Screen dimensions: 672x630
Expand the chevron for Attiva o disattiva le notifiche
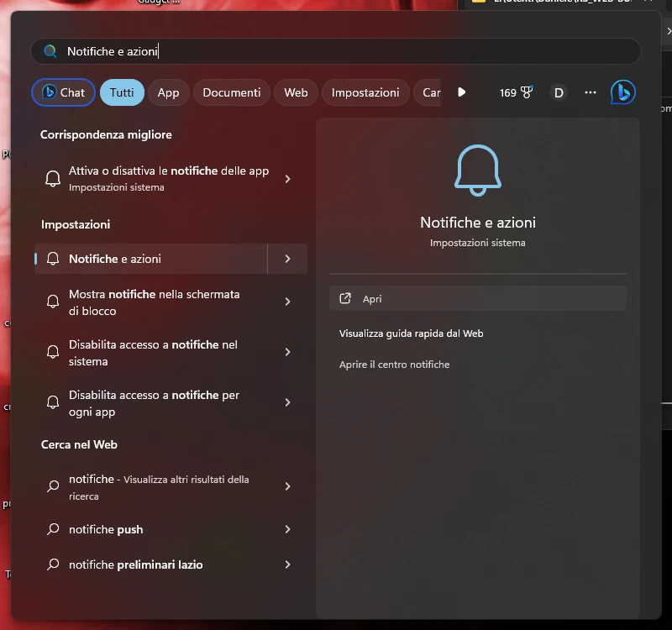click(288, 178)
